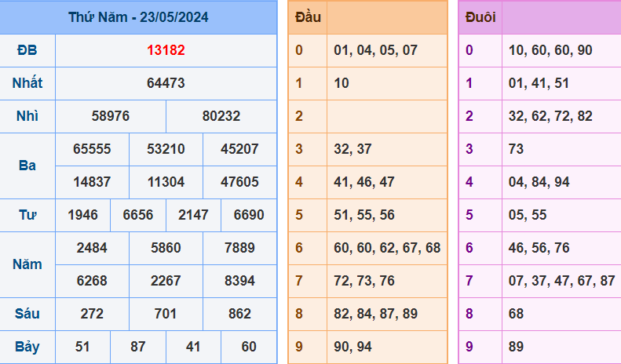
Task: Click the special prize number 13182
Action: [166, 50]
